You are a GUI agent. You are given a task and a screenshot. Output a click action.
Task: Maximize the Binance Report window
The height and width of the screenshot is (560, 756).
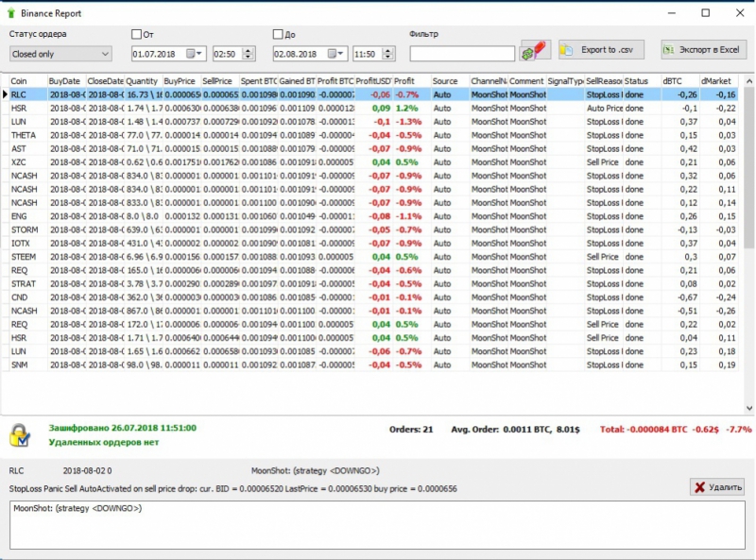point(705,13)
